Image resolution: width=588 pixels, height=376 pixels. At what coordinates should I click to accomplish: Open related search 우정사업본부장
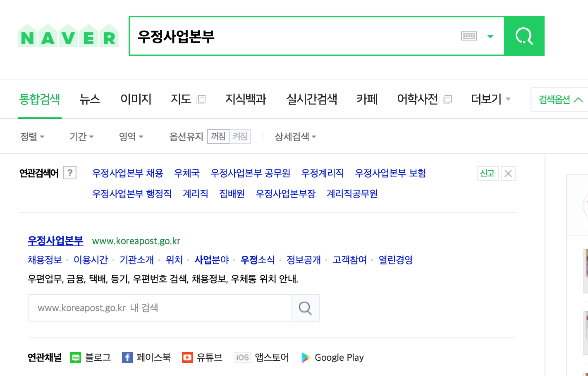286,194
